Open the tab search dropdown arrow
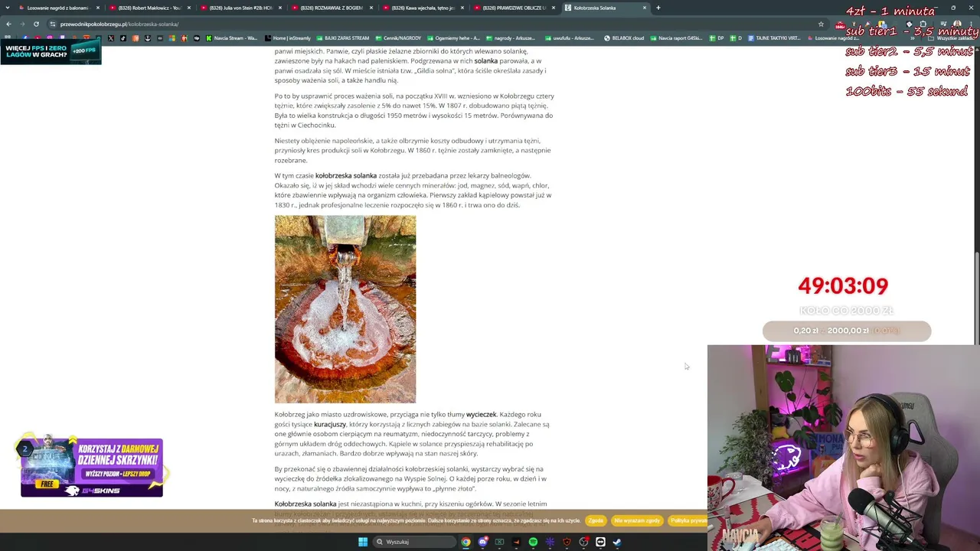The width and height of the screenshot is (980, 551). click(x=8, y=8)
